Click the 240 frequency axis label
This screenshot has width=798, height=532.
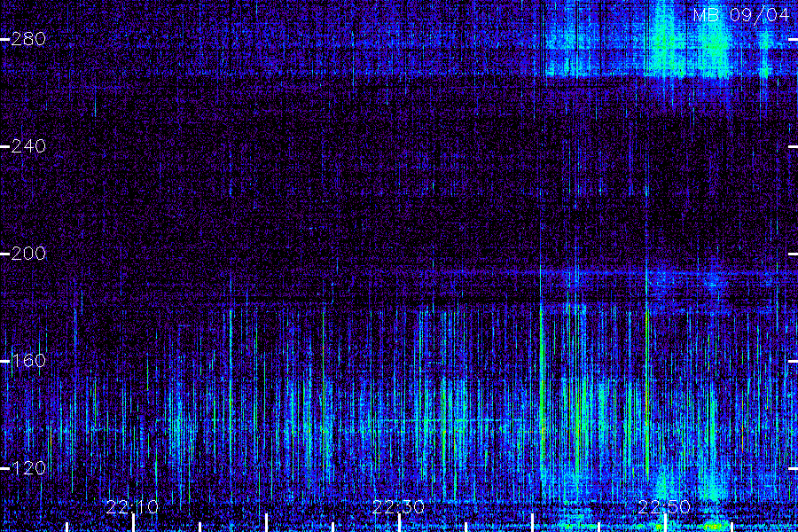point(28,146)
